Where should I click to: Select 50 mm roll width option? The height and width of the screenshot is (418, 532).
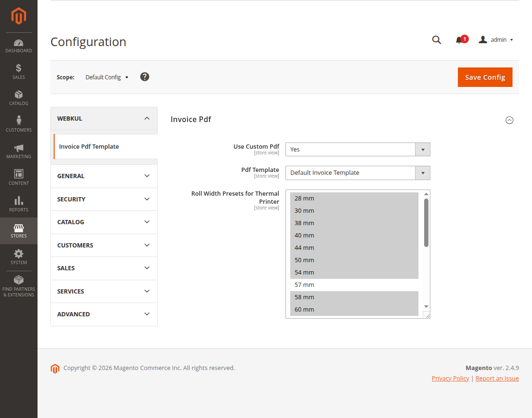click(x=354, y=260)
